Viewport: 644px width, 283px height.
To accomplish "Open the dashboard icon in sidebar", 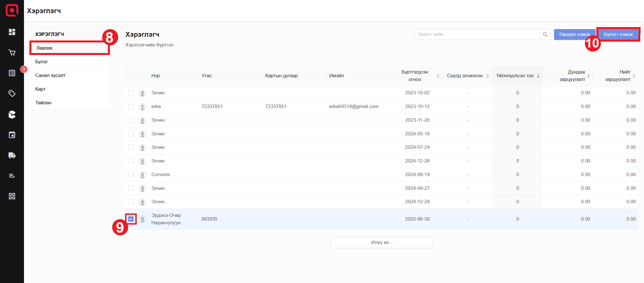I will (x=12, y=32).
